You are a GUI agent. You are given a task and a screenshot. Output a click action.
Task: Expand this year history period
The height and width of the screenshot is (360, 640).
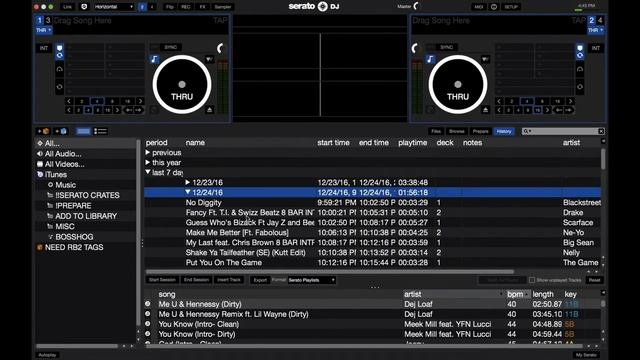pos(148,162)
